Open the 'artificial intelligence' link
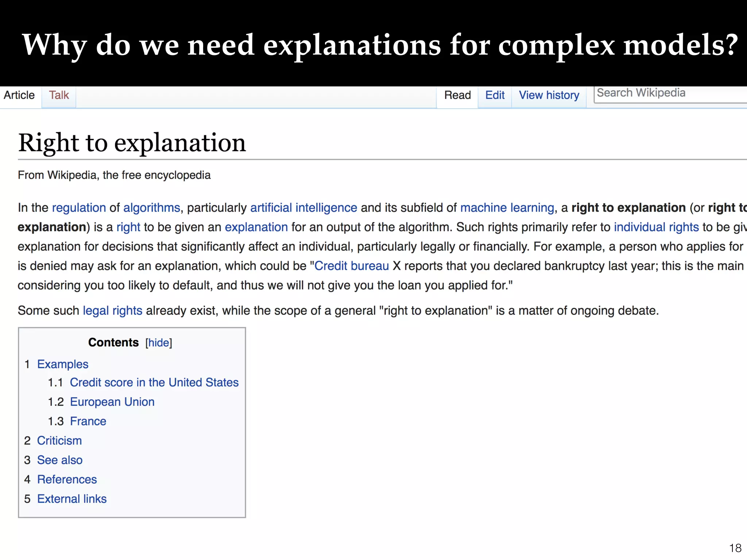This screenshot has width=747, height=560. (x=304, y=207)
